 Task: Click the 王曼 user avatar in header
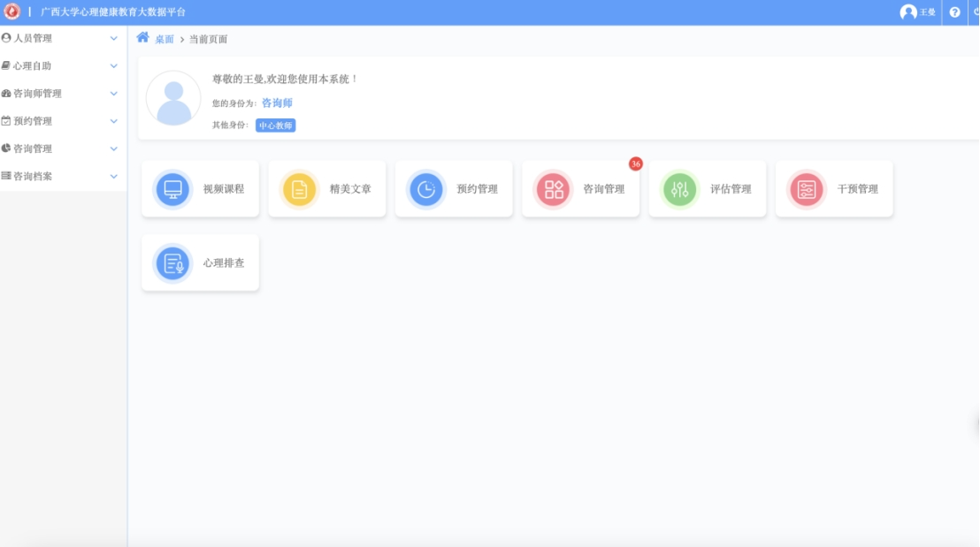908,12
